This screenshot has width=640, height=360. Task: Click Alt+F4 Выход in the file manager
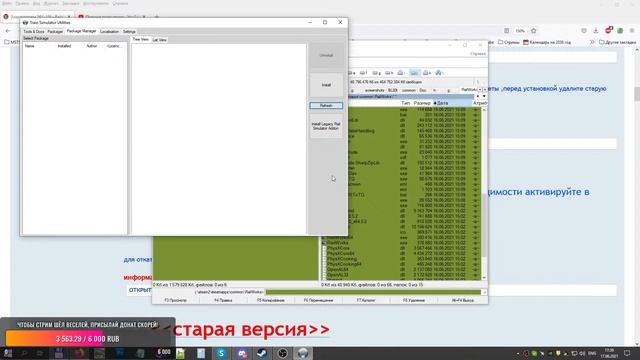(462, 300)
